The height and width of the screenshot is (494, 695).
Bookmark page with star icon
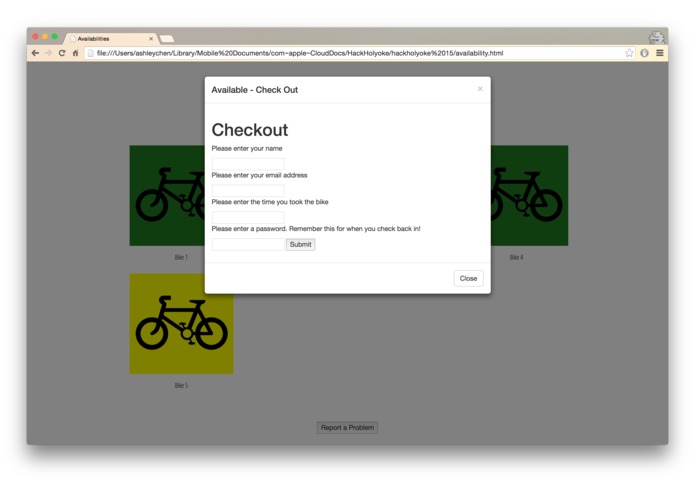(629, 53)
